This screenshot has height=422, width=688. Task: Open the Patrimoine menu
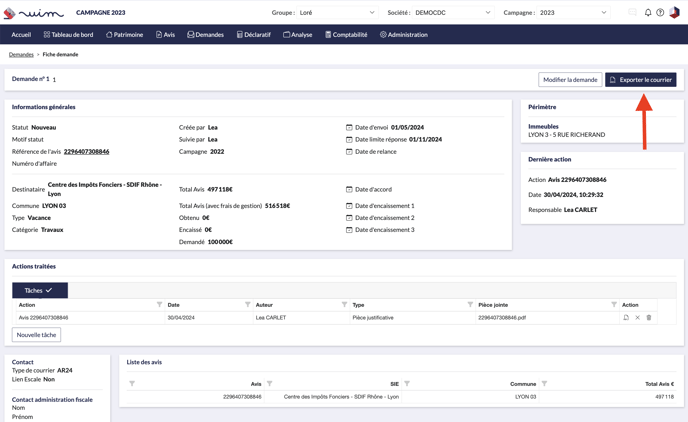click(x=125, y=35)
